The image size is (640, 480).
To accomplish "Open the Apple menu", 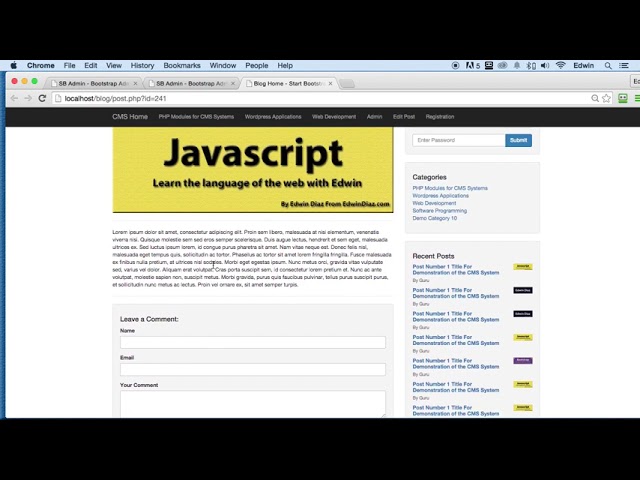I will point(13,65).
